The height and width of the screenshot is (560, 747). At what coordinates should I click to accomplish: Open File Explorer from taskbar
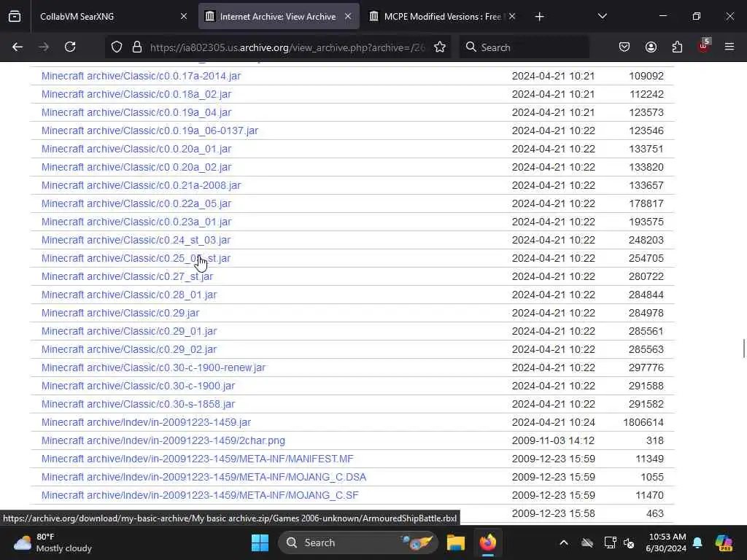point(455,542)
